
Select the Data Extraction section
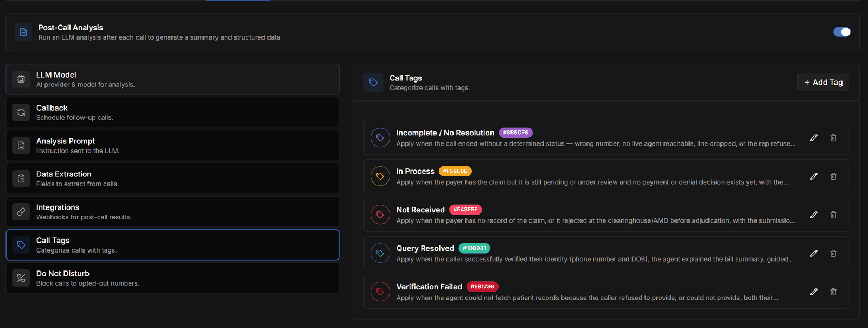pyautogui.click(x=173, y=179)
